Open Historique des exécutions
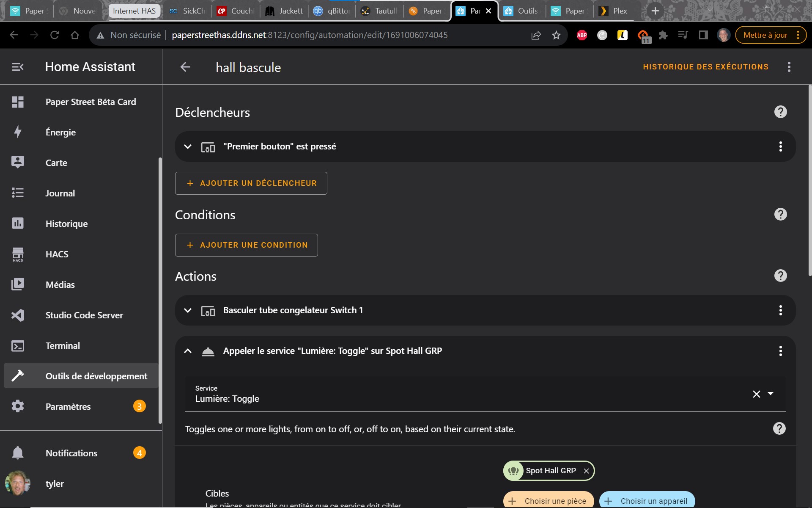Viewport: 812px width, 508px height. [705, 67]
